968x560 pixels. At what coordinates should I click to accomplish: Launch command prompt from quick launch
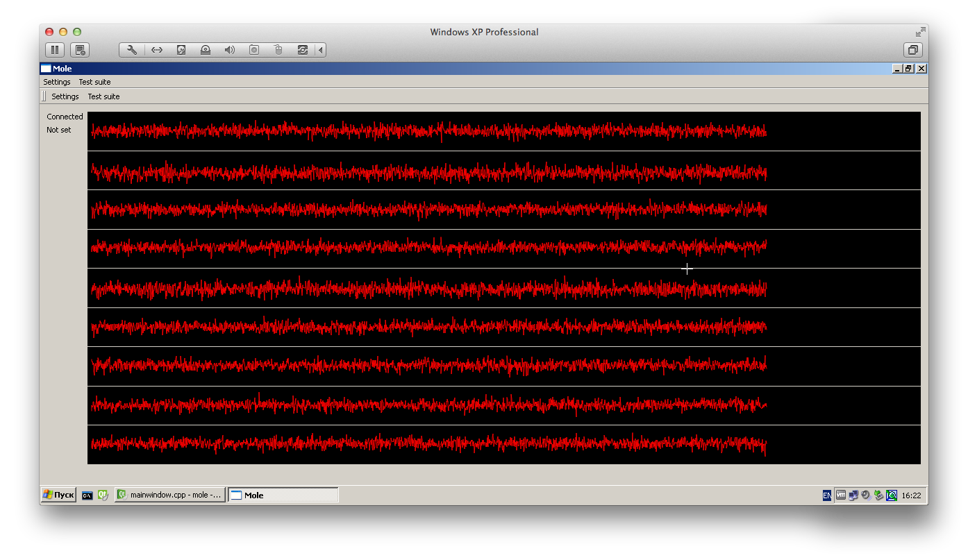pos(87,495)
